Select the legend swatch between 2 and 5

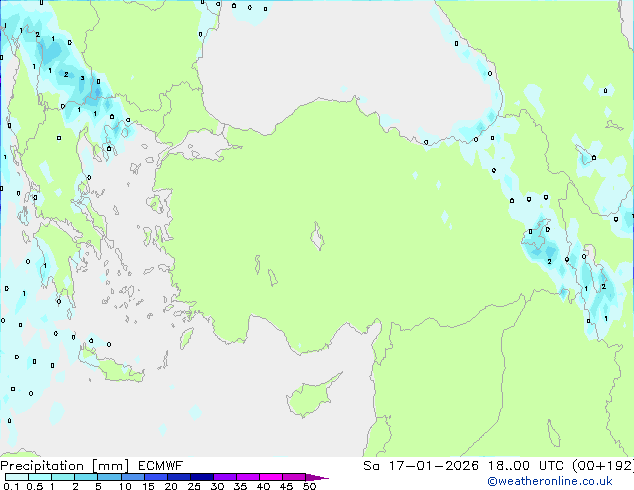tap(86, 477)
